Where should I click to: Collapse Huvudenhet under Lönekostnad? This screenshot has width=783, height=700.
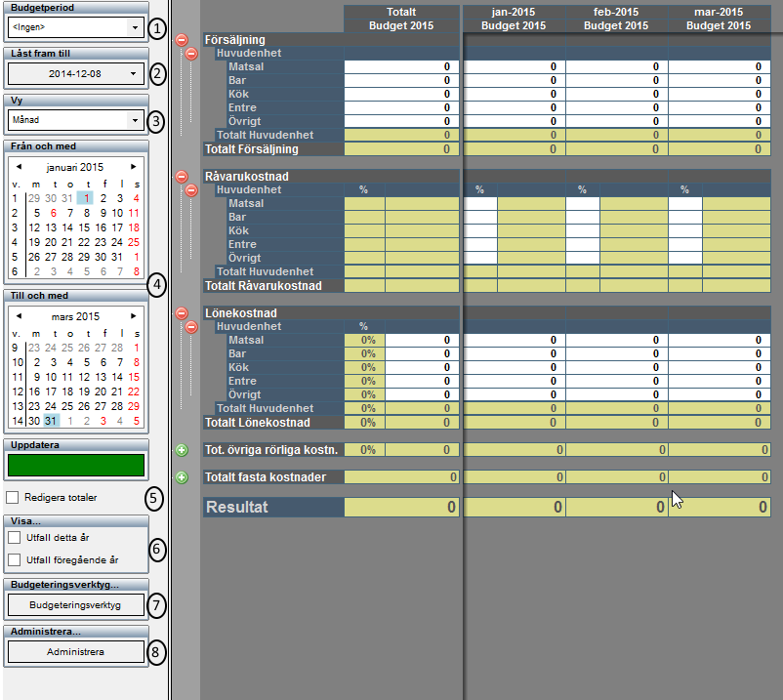point(191,327)
